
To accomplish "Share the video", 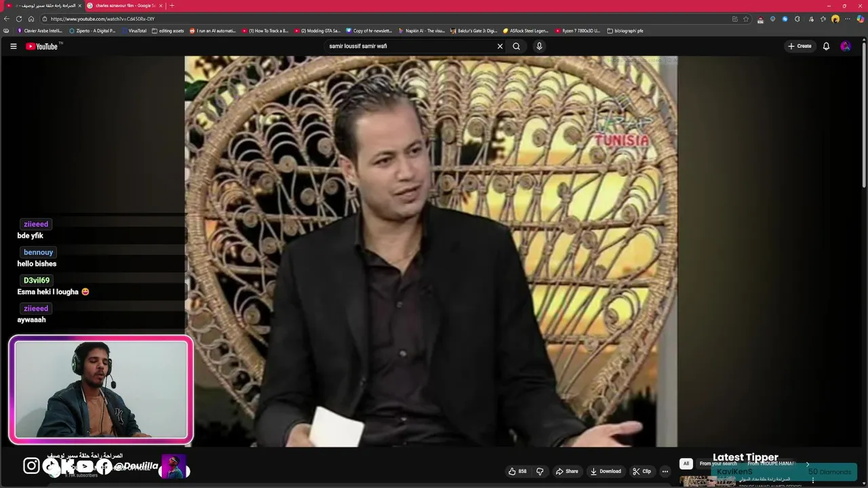I will [567, 471].
